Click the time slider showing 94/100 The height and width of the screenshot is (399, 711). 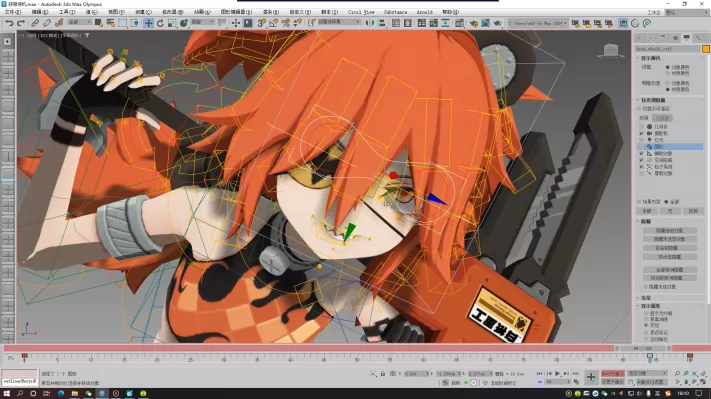tap(643, 348)
